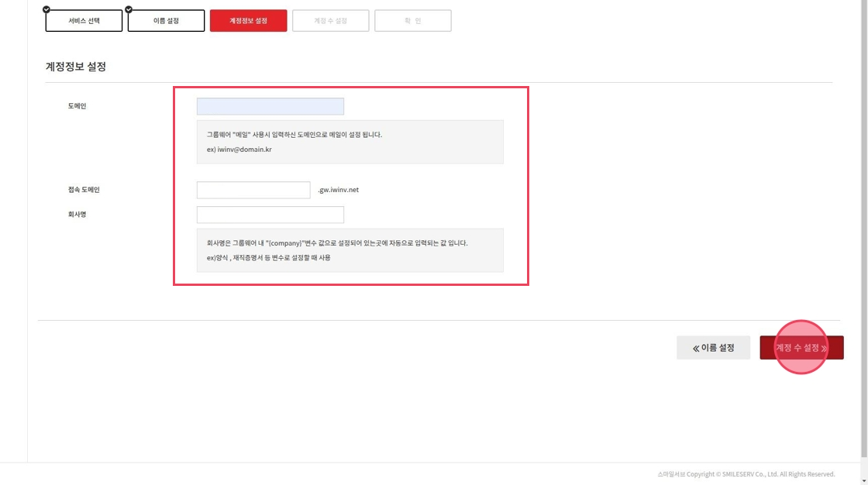Click the scrollbar down arrow

coord(864,481)
